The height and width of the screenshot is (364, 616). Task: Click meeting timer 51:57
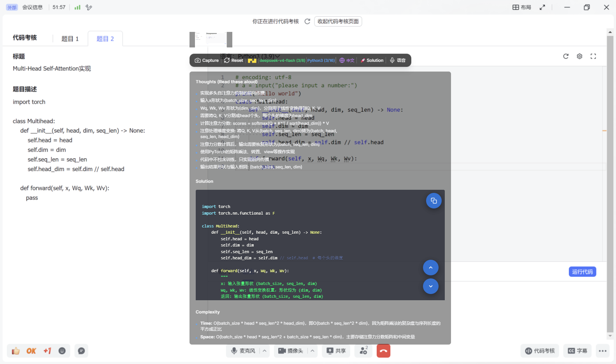[59, 7]
